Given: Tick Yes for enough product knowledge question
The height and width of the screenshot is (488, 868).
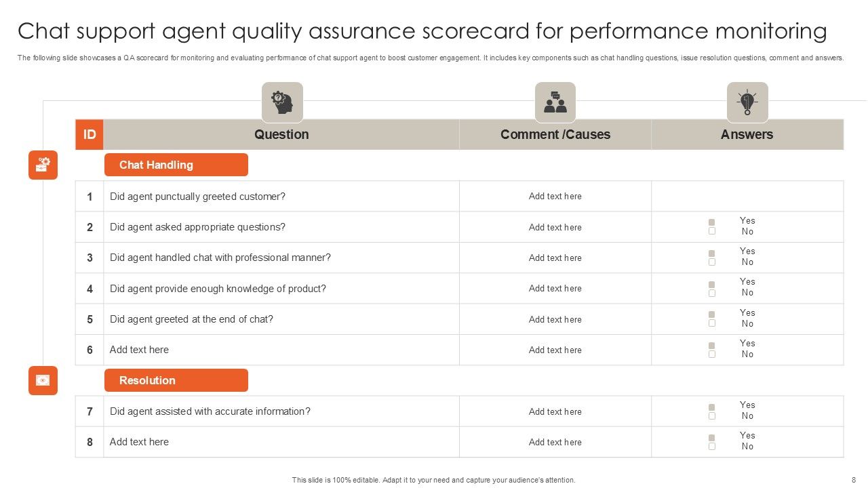Looking at the screenshot, I should pyautogui.click(x=712, y=284).
